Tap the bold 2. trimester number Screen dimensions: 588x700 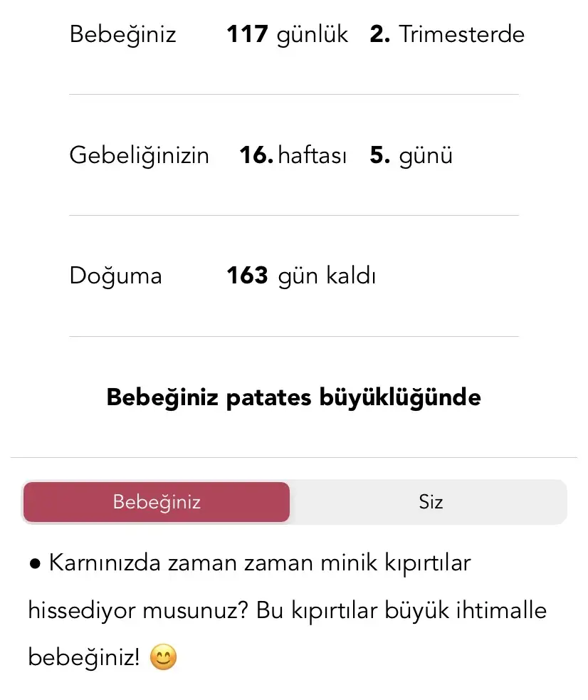pyautogui.click(x=379, y=34)
